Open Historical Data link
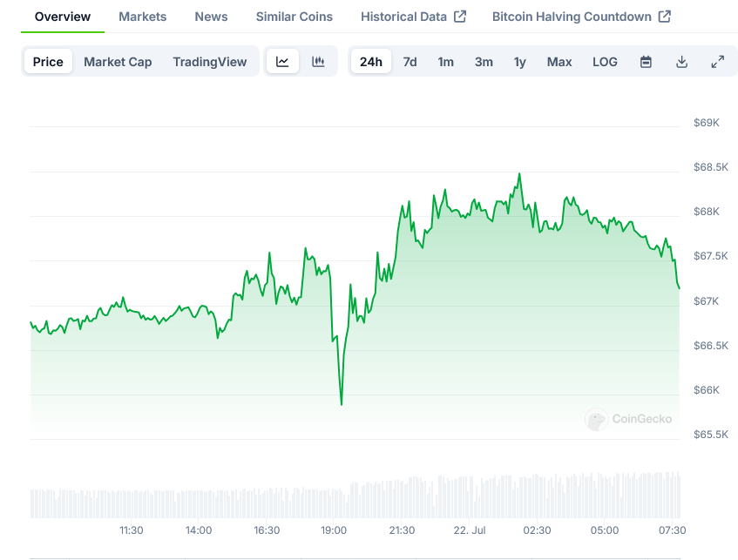Screen dimensions: 738x560 click(403, 17)
